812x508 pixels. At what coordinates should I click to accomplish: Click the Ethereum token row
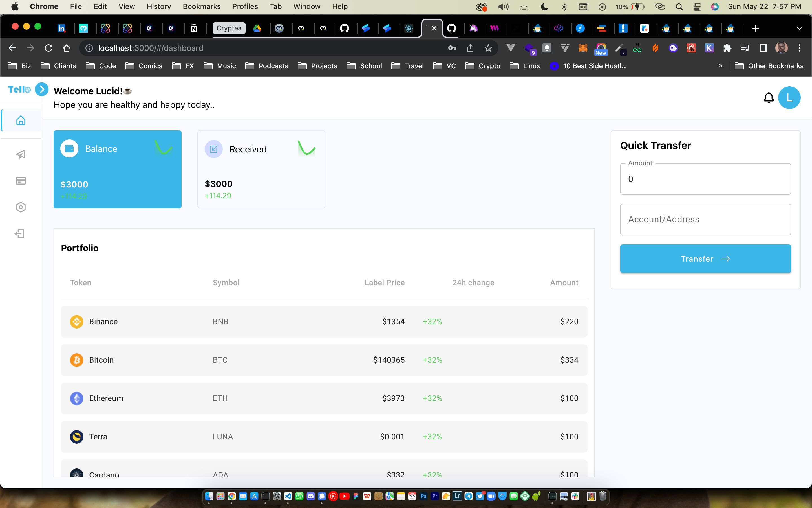coord(324,398)
